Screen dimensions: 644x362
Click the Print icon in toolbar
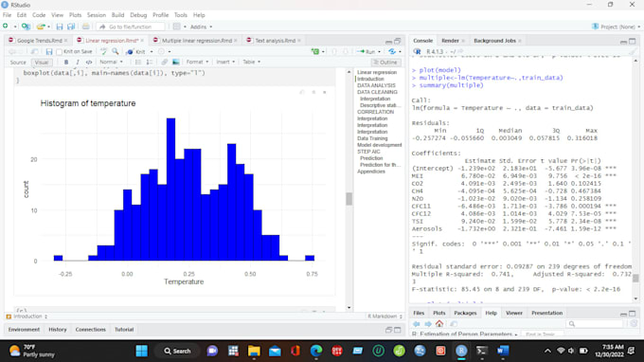[x=85, y=27]
